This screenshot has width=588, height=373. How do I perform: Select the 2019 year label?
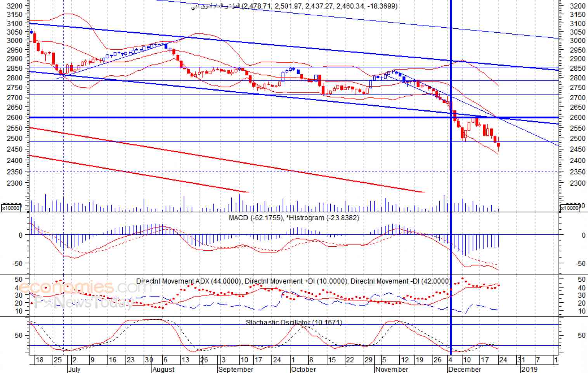click(x=529, y=369)
